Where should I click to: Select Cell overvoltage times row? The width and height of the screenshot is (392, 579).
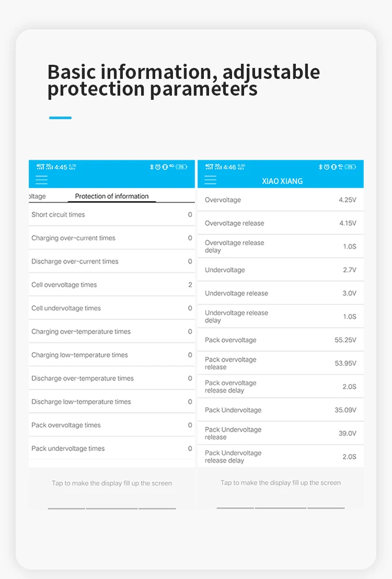(112, 285)
